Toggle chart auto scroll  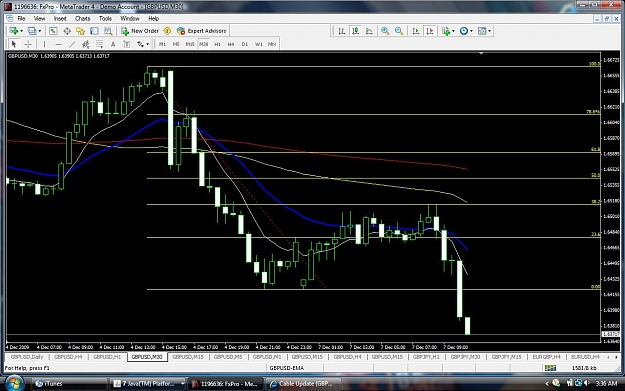click(x=416, y=31)
